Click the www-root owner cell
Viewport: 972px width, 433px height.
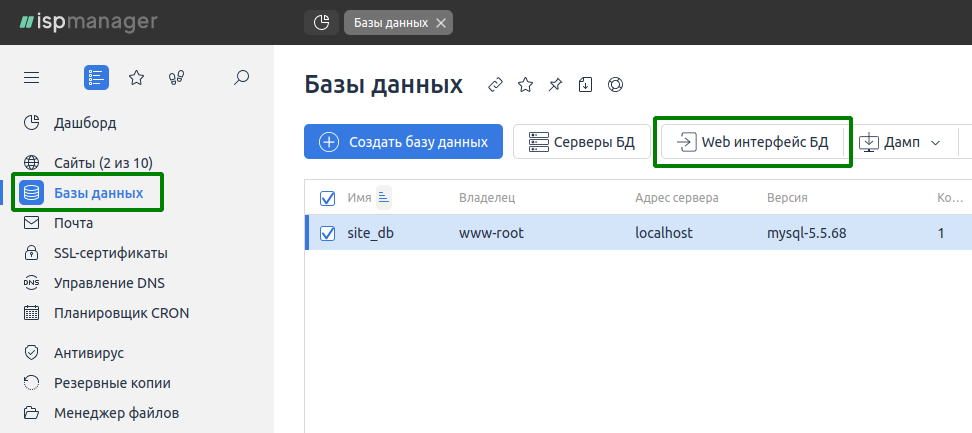click(x=492, y=234)
